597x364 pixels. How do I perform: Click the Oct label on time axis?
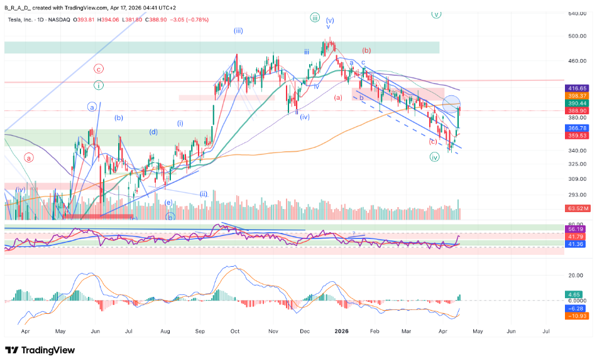pos(235,329)
